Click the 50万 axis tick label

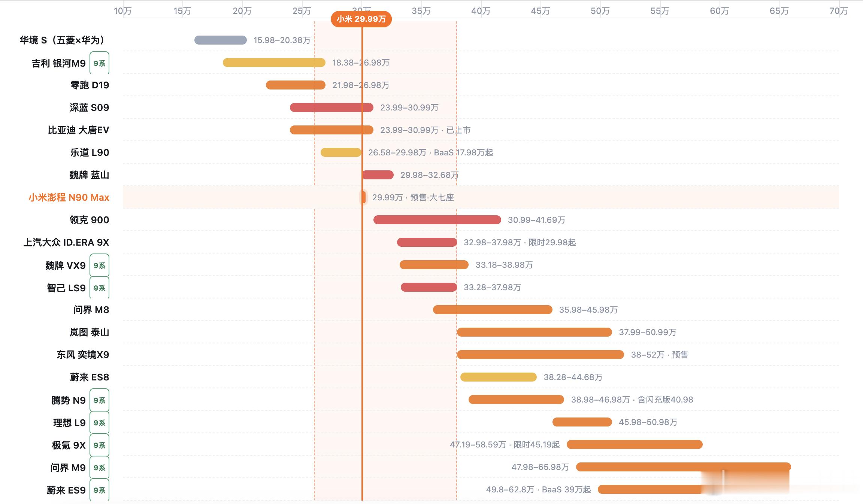pyautogui.click(x=600, y=11)
